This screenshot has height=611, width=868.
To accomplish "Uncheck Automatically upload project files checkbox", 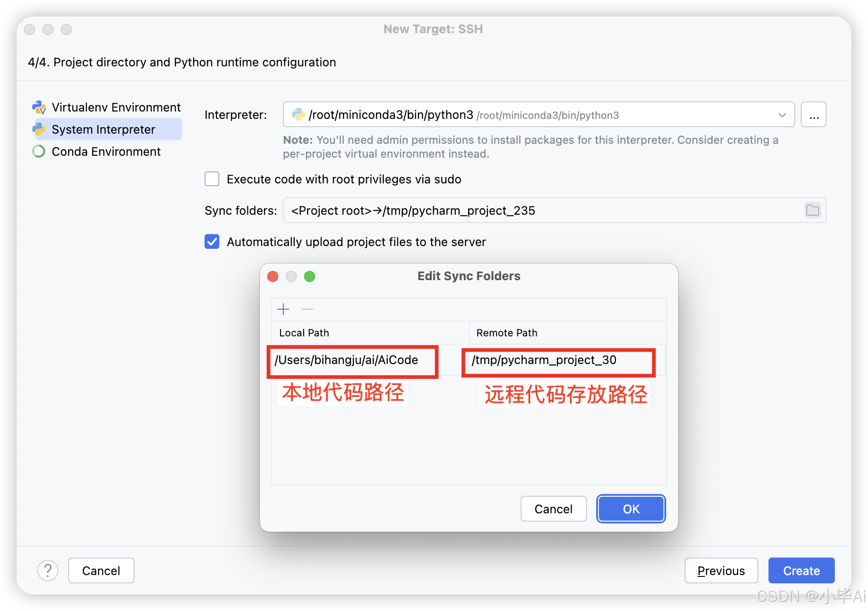I will pyautogui.click(x=212, y=241).
